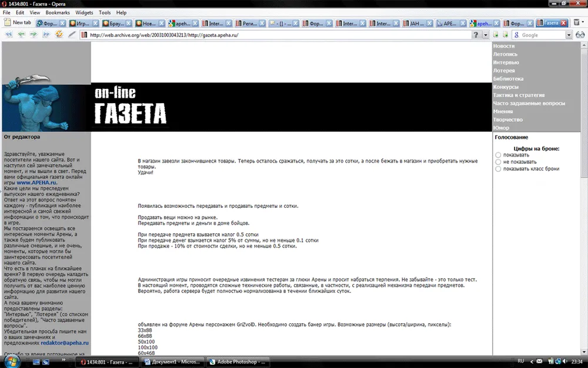Viewport: 588px width, 368px height.
Task: Open the Edit menu
Action: 20,12
